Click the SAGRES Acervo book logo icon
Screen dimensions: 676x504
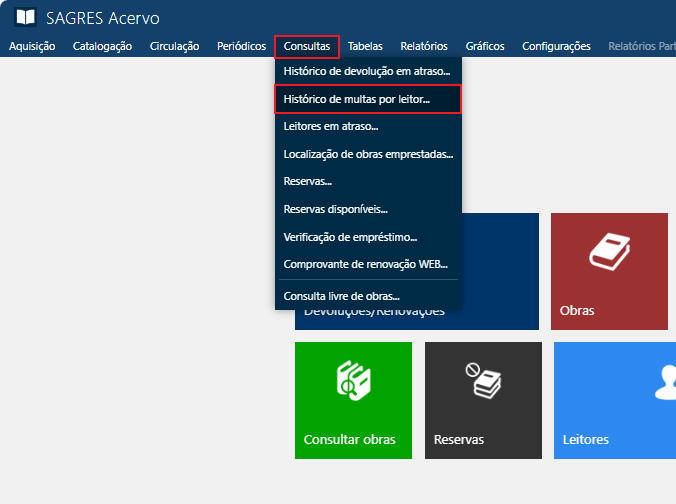(25, 18)
